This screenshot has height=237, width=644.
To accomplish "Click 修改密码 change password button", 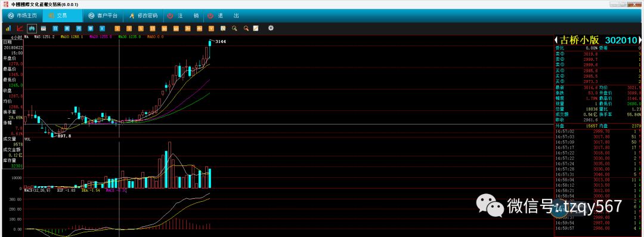I will click(x=143, y=16).
